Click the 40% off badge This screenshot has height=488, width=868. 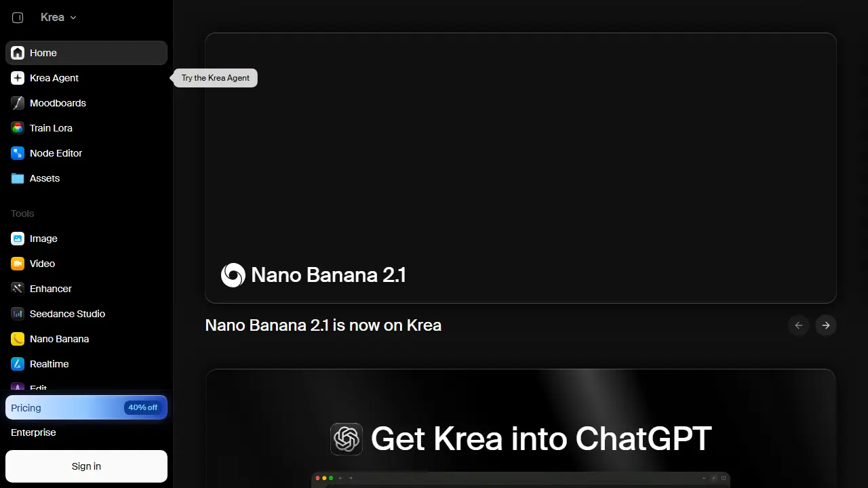click(142, 407)
